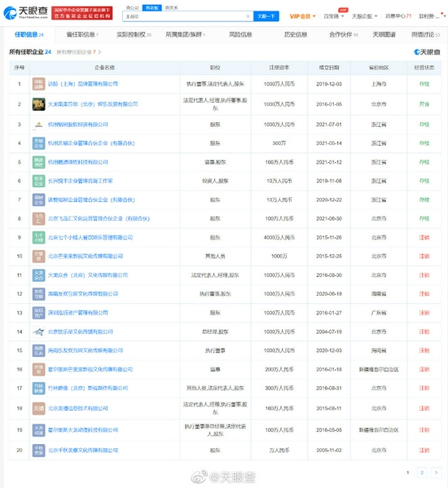Select the active 任职信息 tab

pyautogui.click(x=29, y=34)
